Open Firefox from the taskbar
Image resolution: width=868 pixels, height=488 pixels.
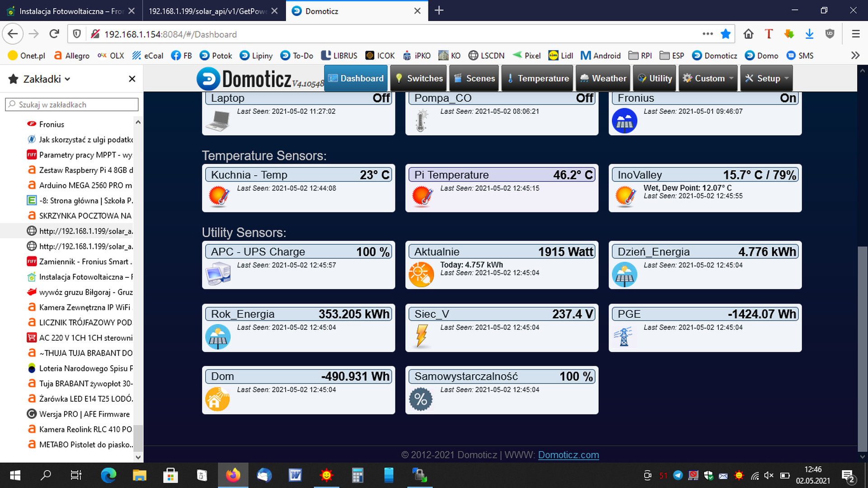[233, 475]
